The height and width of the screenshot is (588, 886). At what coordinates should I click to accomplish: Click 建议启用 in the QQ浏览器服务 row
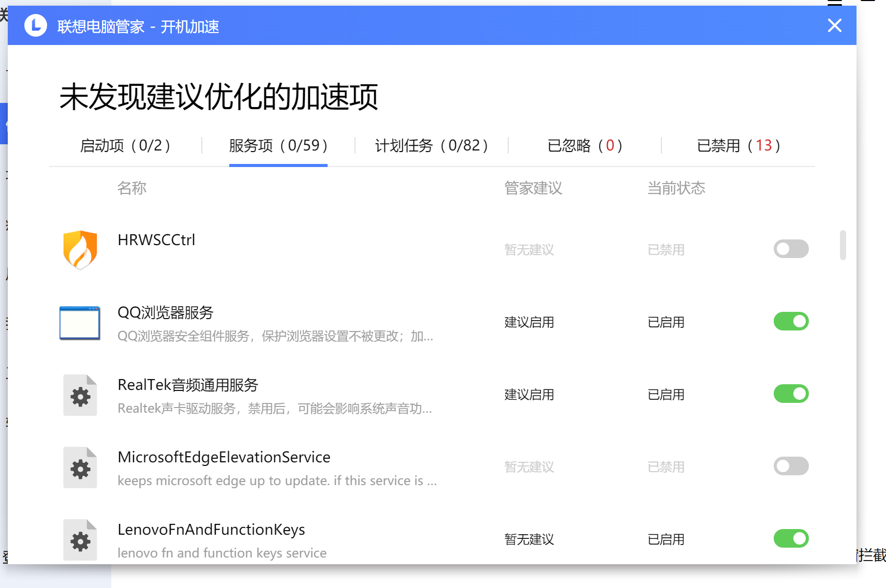(529, 322)
